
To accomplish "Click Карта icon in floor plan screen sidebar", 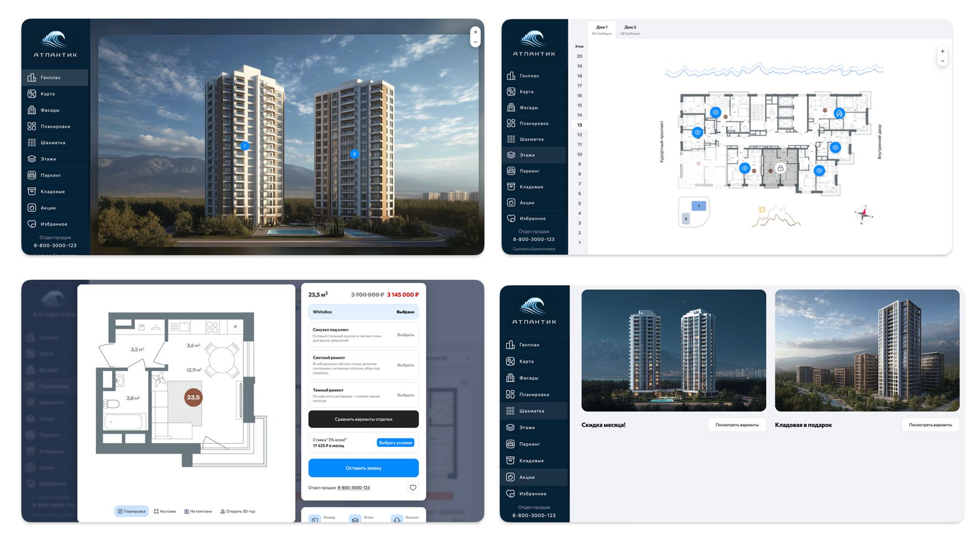I will click(x=511, y=92).
